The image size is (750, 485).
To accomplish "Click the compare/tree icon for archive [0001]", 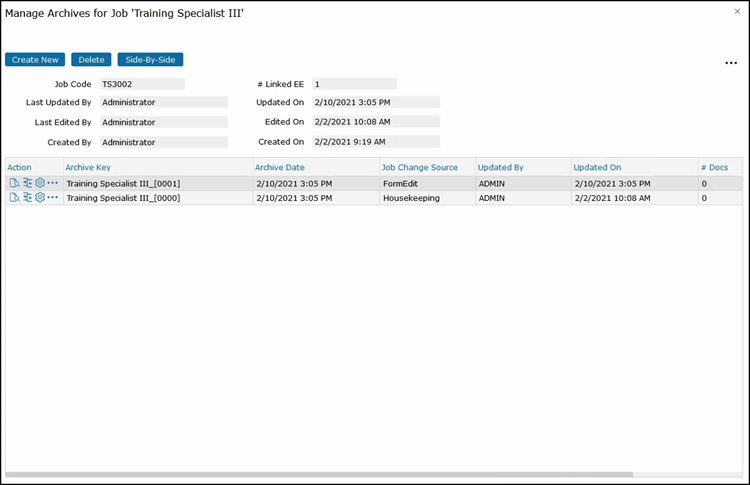I will click(x=28, y=184).
